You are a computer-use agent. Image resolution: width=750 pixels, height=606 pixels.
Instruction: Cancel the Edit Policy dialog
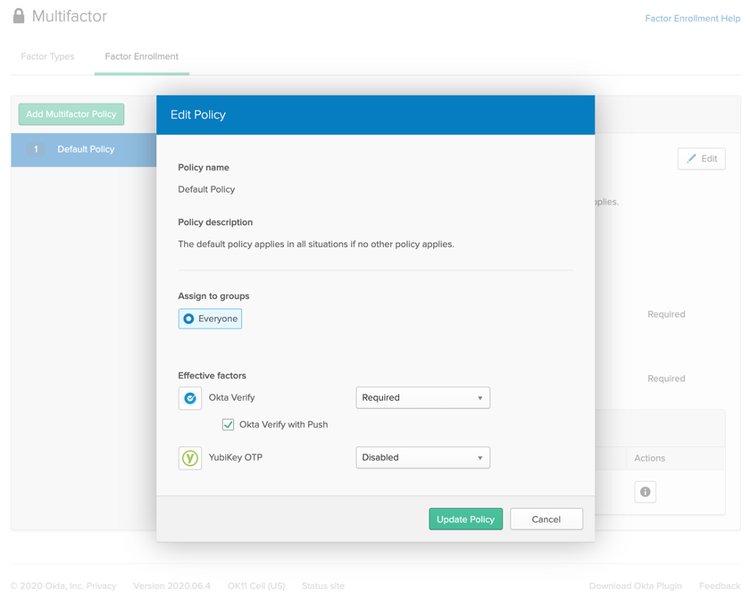(x=546, y=519)
